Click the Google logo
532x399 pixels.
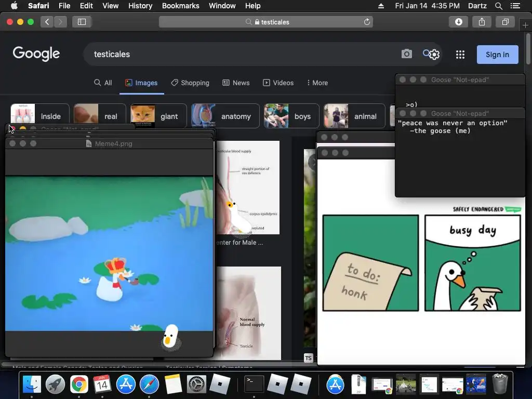36,54
